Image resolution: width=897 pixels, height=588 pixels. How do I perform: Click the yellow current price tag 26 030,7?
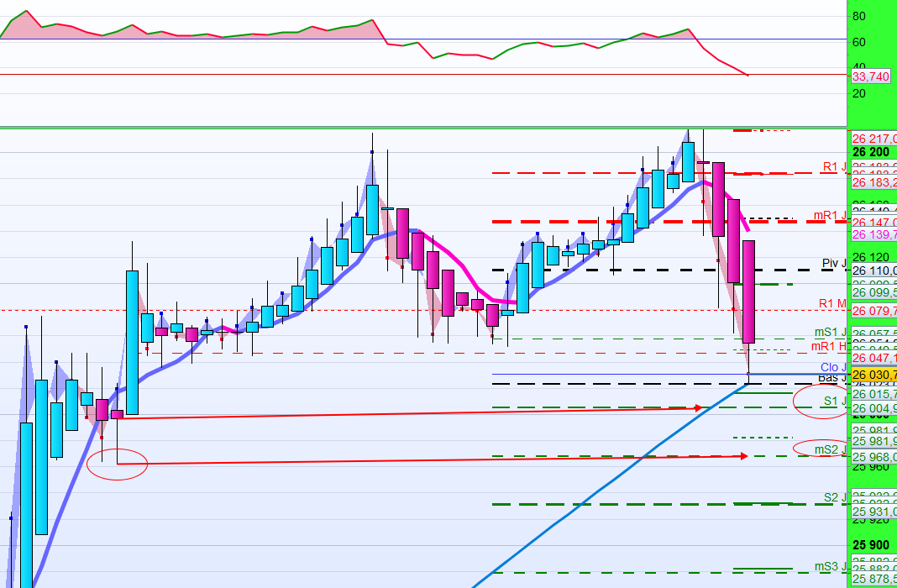(x=874, y=375)
